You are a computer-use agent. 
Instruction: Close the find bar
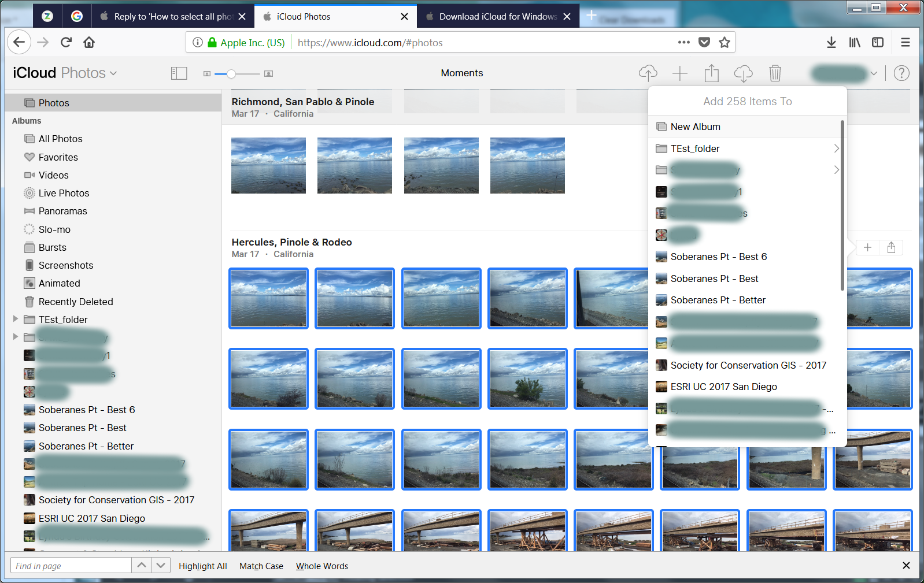[x=906, y=566]
